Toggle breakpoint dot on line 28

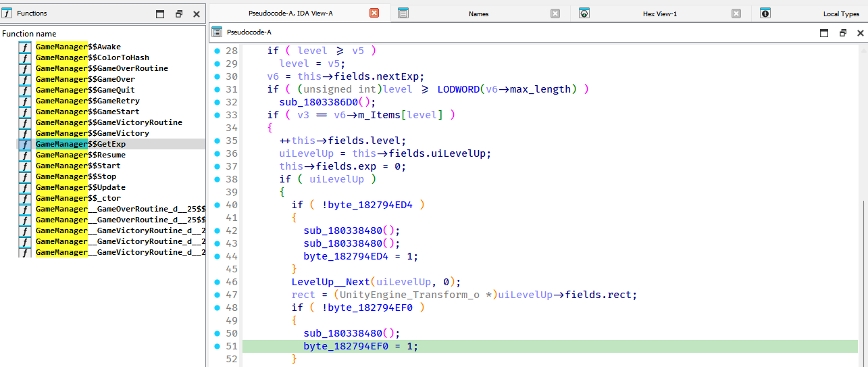(x=217, y=51)
